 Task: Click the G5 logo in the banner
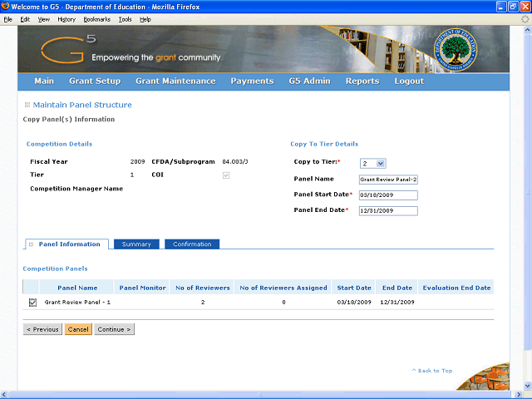68,49
